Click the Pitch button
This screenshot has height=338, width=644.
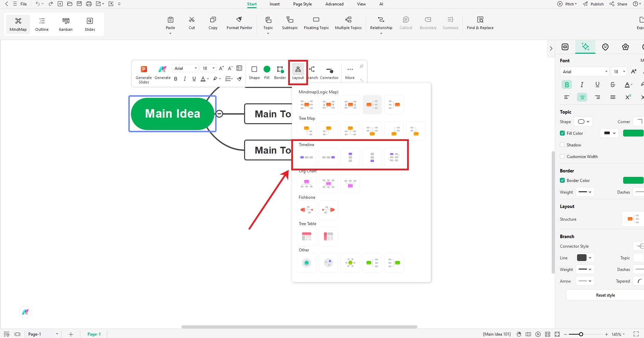(x=567, y=4)
